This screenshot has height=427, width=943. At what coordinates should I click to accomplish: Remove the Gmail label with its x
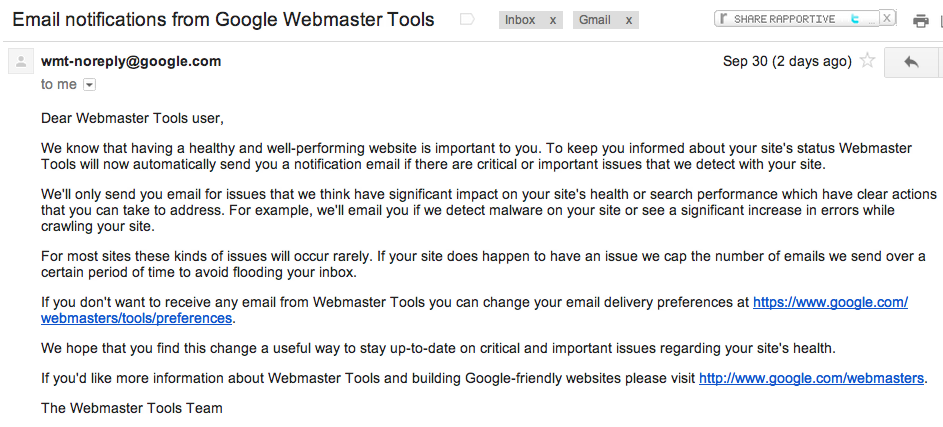pyautogui.click(x=628, y=20)
